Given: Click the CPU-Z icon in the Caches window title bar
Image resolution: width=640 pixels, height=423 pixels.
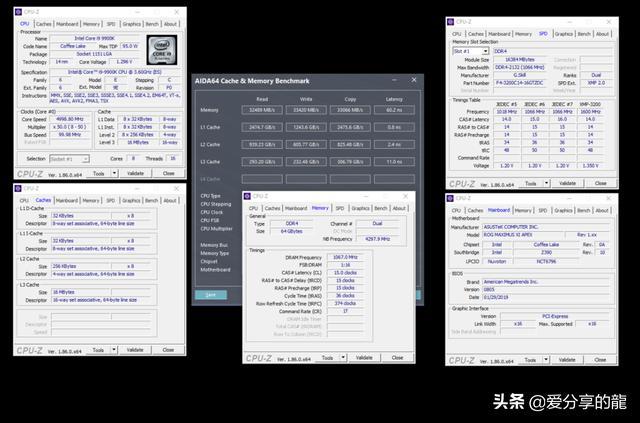Looking at the screenshot, I should [18, 188].
